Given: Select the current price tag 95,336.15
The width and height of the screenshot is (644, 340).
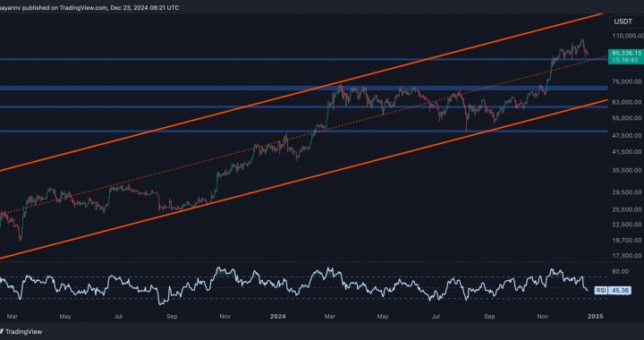Looking at the screenshot, I should (x=627, y=53).
